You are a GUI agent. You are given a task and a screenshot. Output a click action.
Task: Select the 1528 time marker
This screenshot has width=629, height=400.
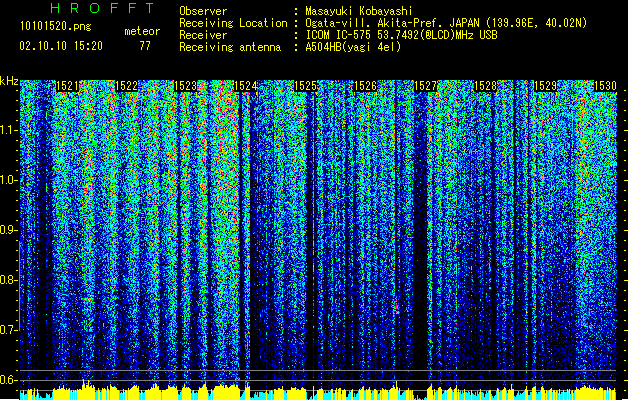click(x=485, y=86)
